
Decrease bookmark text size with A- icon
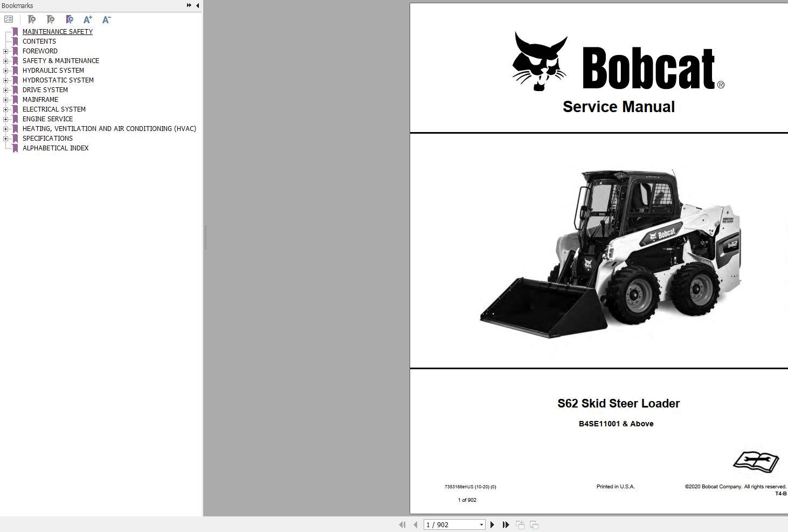pyautogui.click(x=106, y=19)
